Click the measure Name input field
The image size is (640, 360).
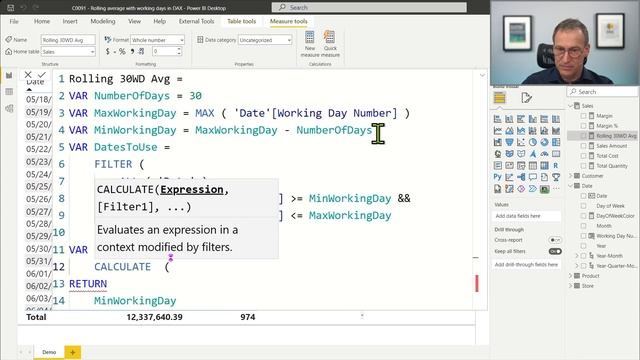tap(68, 40)
